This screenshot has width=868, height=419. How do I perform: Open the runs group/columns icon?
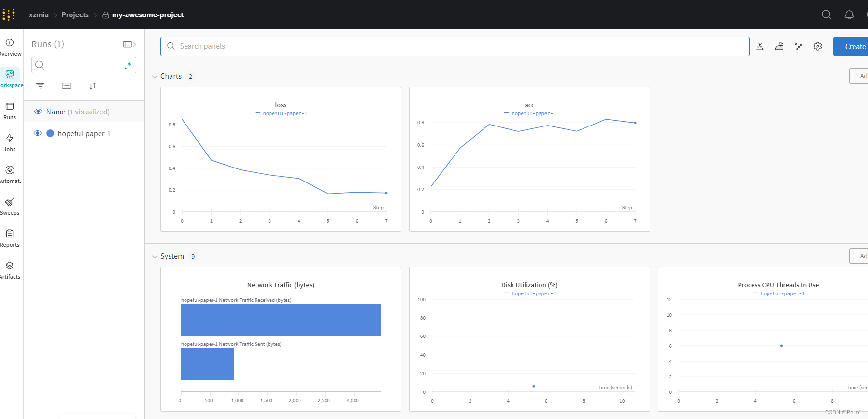[x=67, y=86]
